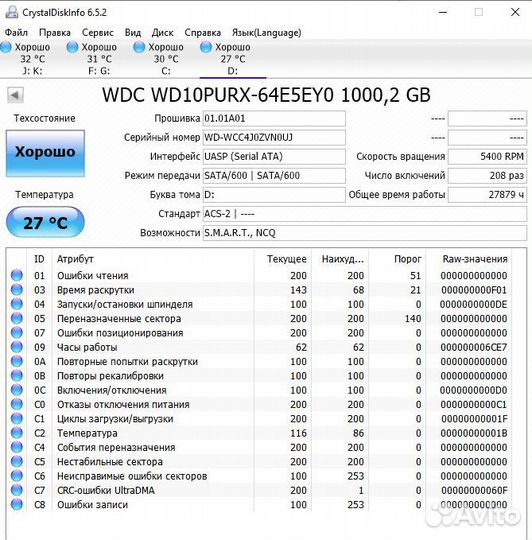The height and width of the screenshot is (540, 532).
Task: Click status icon of C0 Отказы отключения питания
Action: pos(17,404)
